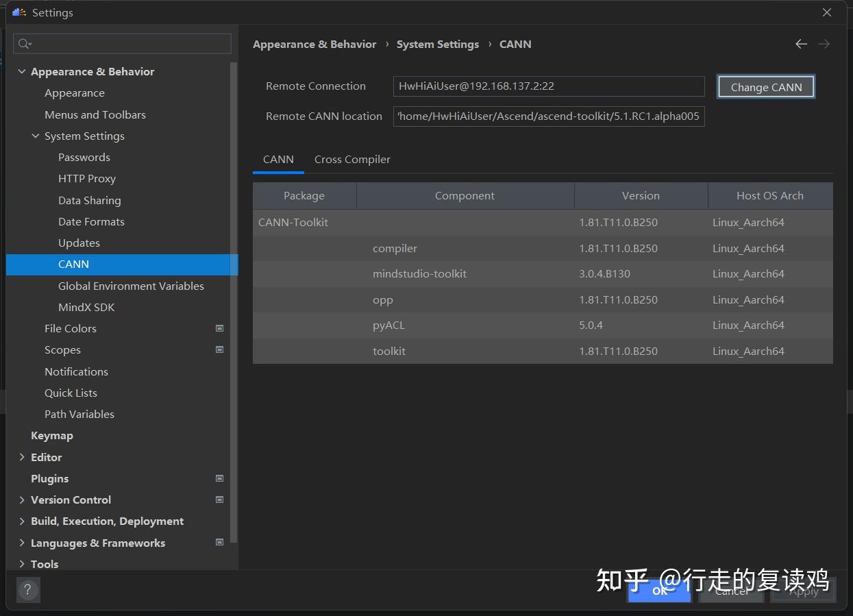Click project-level icon beside Languages & Frameworks
The height and width of the screenshot is (616, 853).
click(219, 542)
